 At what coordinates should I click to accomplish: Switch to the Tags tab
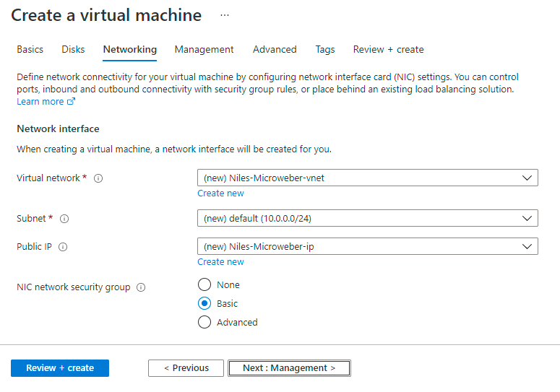[325, 50]
